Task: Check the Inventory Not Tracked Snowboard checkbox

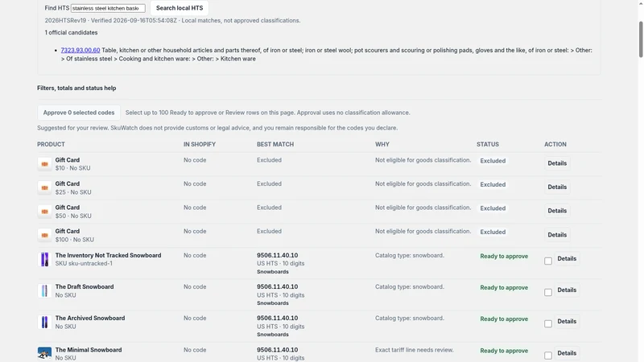Action: (548, 261)
